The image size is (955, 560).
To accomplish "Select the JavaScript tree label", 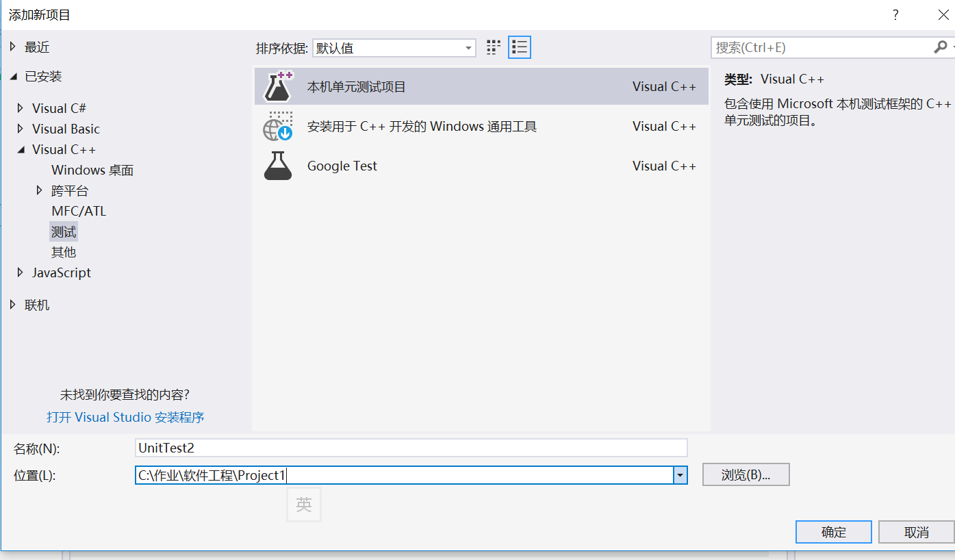I will click(62, 272).
